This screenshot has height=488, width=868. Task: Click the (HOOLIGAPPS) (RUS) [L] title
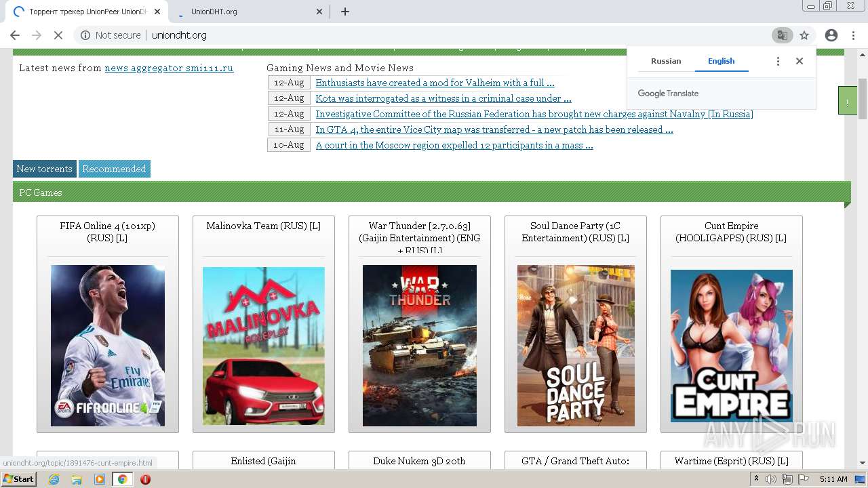tap(731, 238)
